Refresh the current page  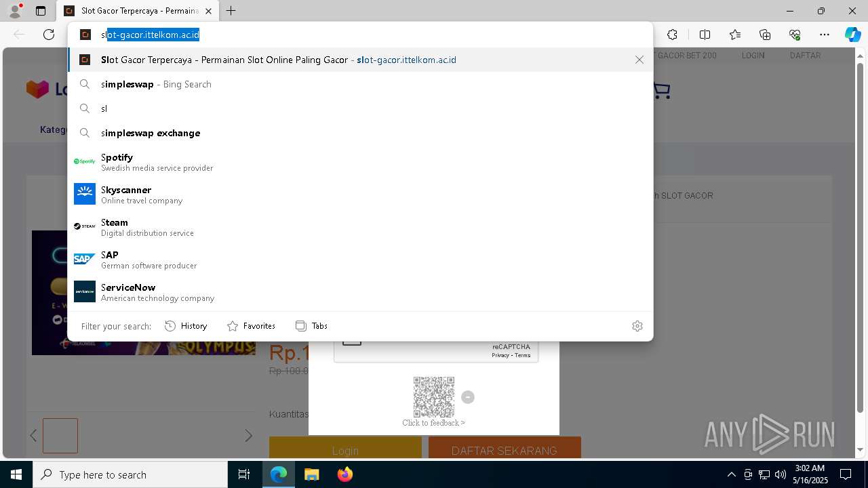coord(49,35)
